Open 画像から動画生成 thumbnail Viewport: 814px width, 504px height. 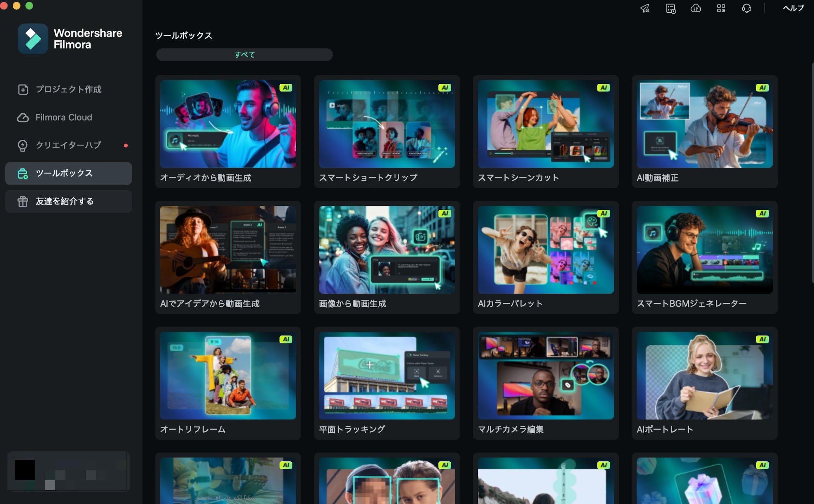click(387, 250)
